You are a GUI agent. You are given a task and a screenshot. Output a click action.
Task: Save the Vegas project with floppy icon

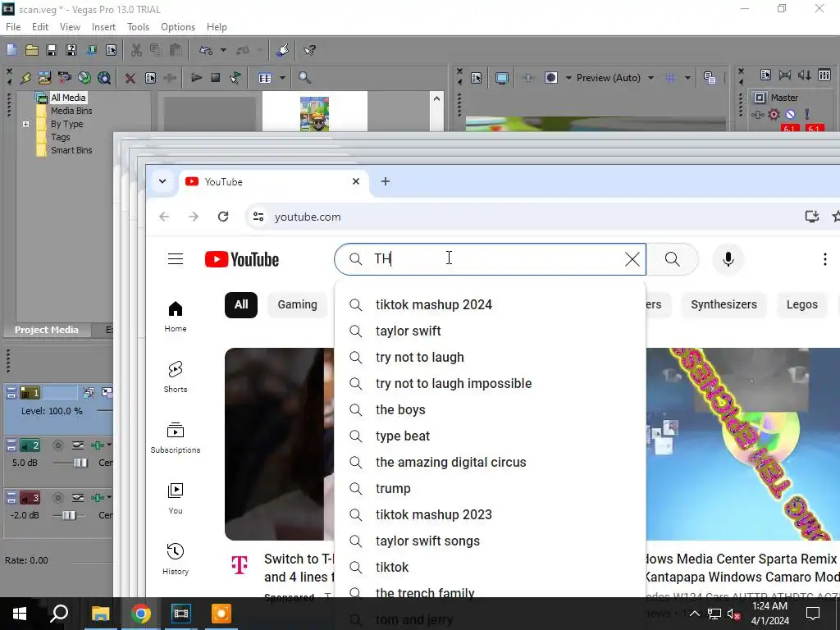(52, 50)
